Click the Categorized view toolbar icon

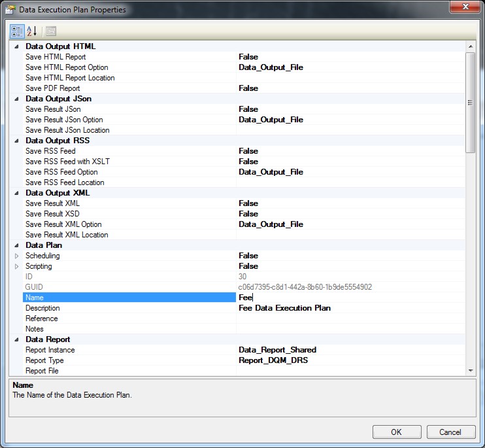pos(17,31)
